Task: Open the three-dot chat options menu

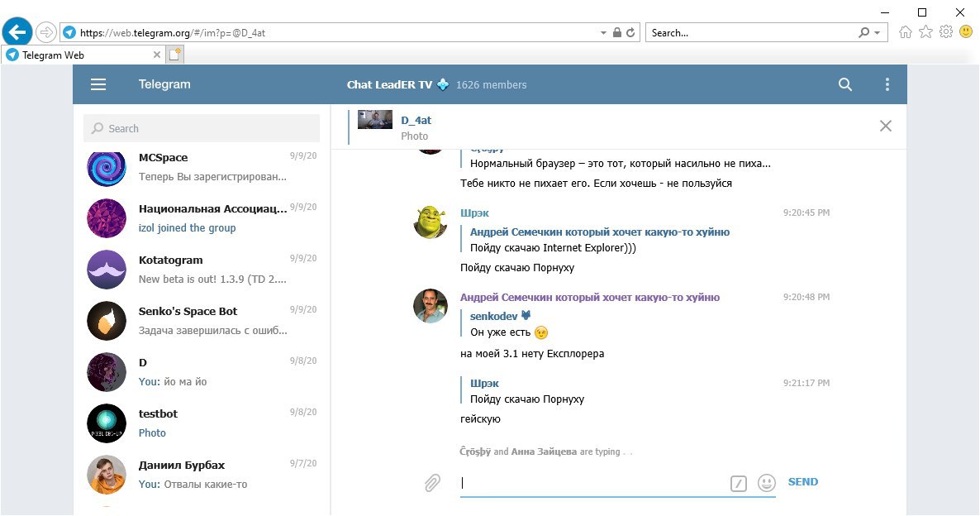Action: click(887, 84)
